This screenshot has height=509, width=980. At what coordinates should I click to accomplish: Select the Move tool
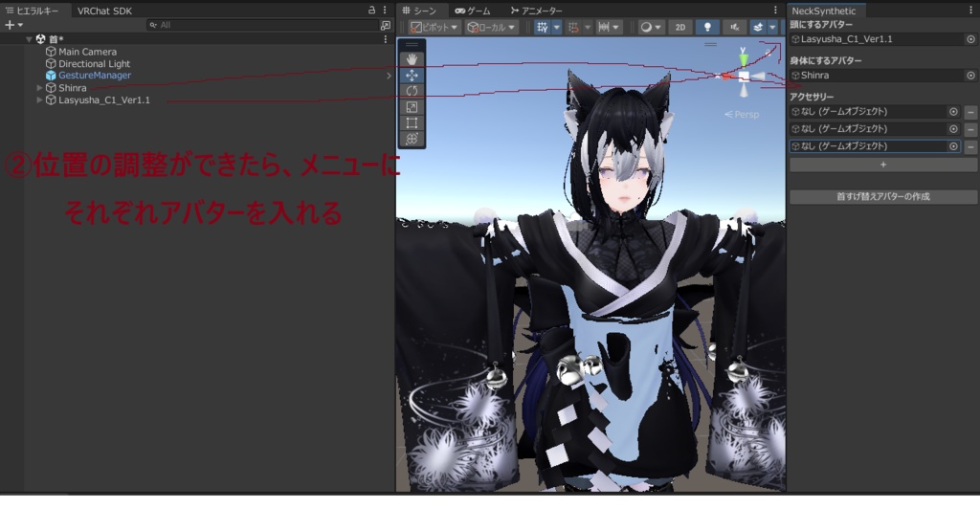pos(412,75)
